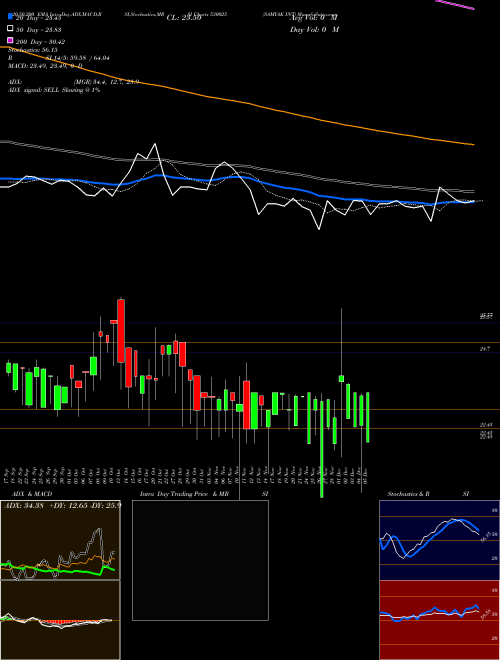Select the '20 Day = 23.45' legend text
Image resolution: width=500 pixels, height=660 pixels.
pyautogui.click(x=39, y=18)
